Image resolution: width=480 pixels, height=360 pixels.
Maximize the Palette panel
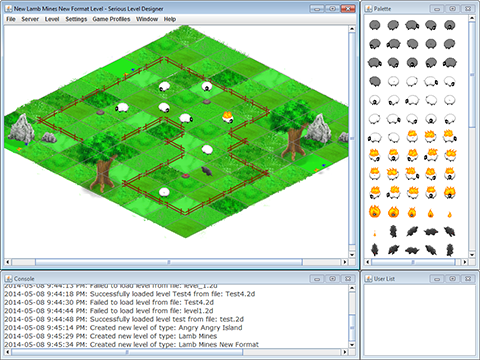pos(452,9)
